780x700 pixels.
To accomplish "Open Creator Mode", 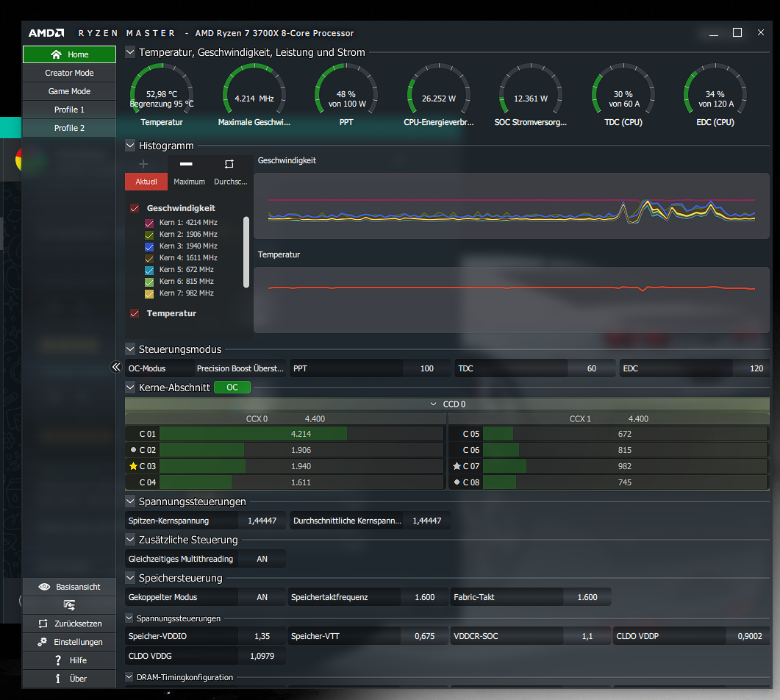I will coord(68,72).
